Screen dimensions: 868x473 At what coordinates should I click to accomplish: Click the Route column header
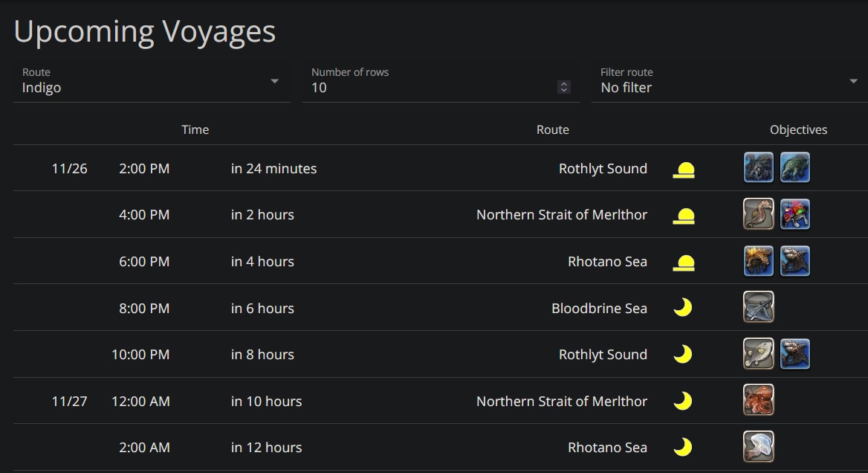click(553, 129)
